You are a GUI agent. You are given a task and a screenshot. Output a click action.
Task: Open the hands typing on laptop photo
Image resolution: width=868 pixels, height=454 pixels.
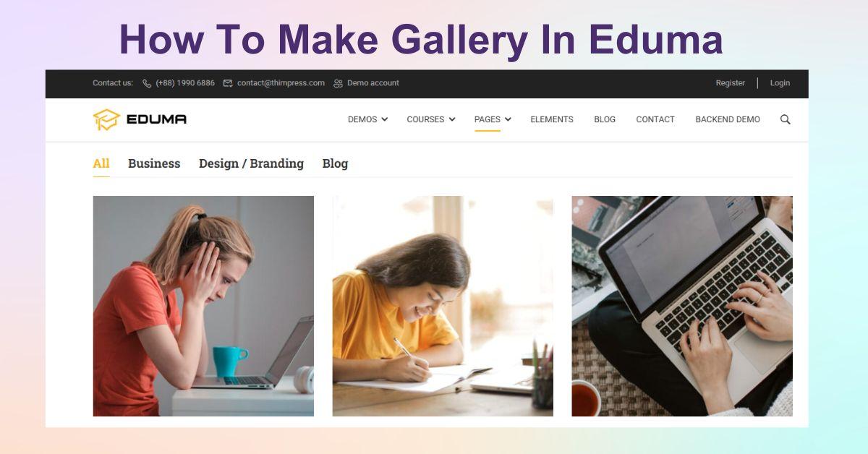click(x=682, y=306)
